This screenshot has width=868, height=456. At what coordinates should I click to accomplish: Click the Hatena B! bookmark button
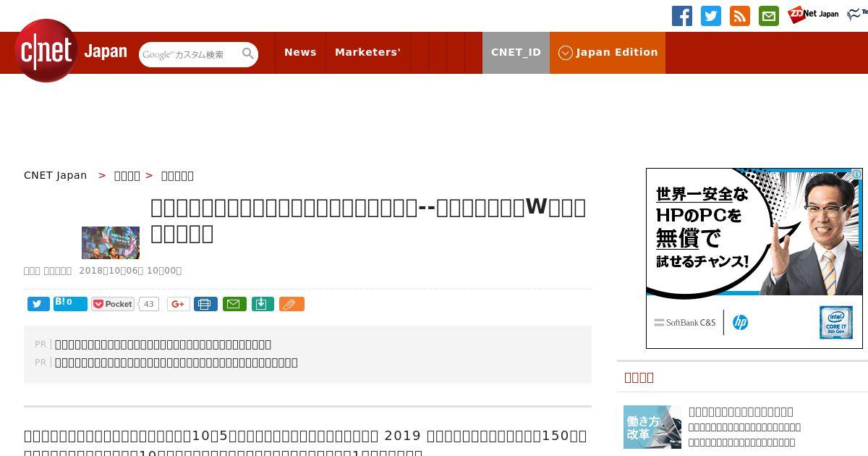(70, 304)
